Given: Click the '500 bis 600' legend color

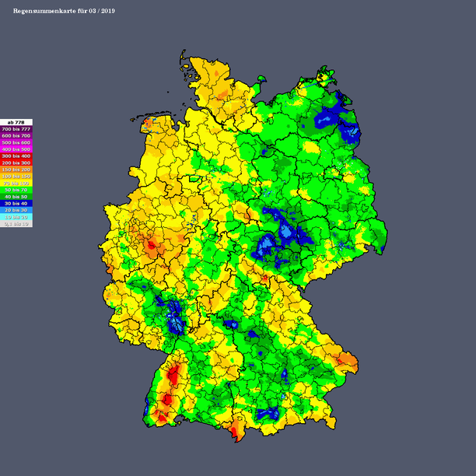Looking at the screenshot, I should (16, 142).
